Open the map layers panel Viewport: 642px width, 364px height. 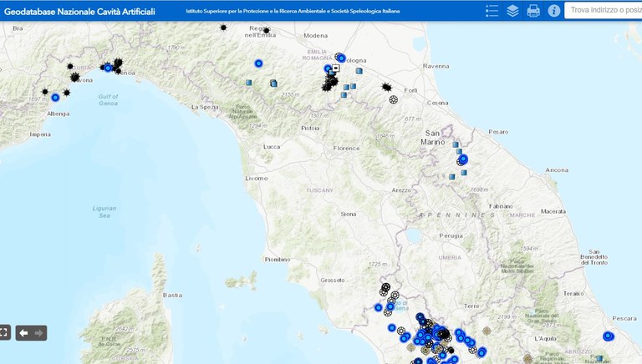(512, 10)
